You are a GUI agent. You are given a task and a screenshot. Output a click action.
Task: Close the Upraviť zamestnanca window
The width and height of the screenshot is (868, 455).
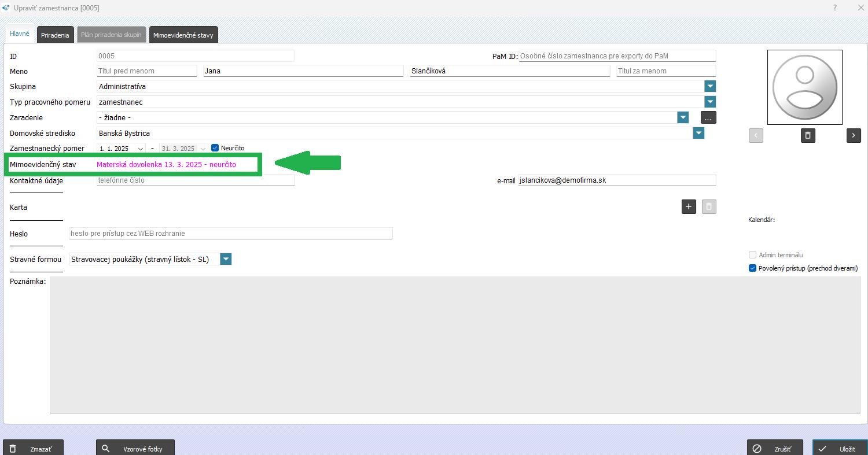click(860, 8)
